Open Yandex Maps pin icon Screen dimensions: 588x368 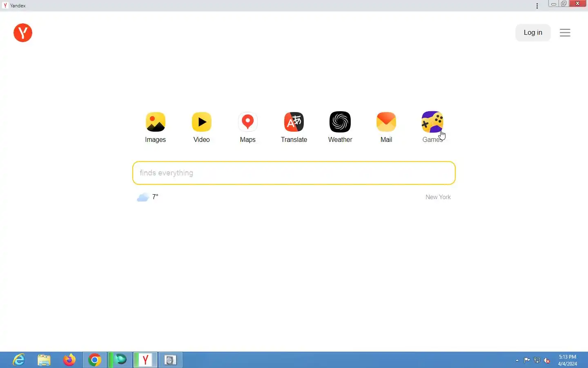pyautogui.click(x=248, y=122)
